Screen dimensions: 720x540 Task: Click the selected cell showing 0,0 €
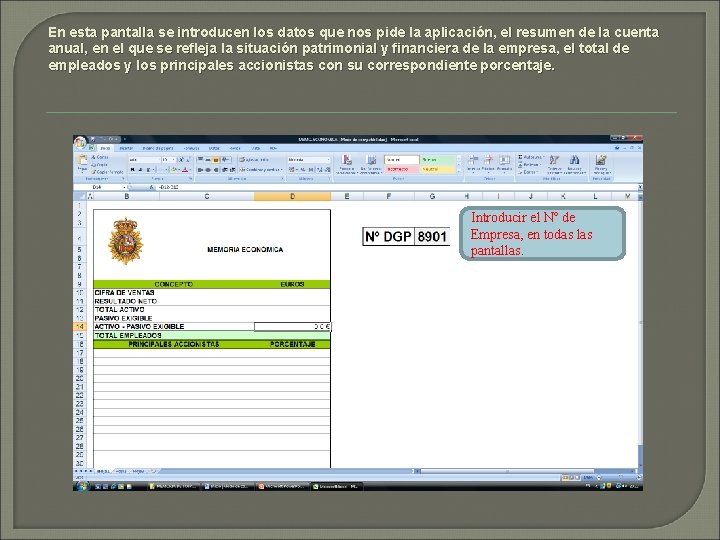pyautogui.click(x=292, y=326)
